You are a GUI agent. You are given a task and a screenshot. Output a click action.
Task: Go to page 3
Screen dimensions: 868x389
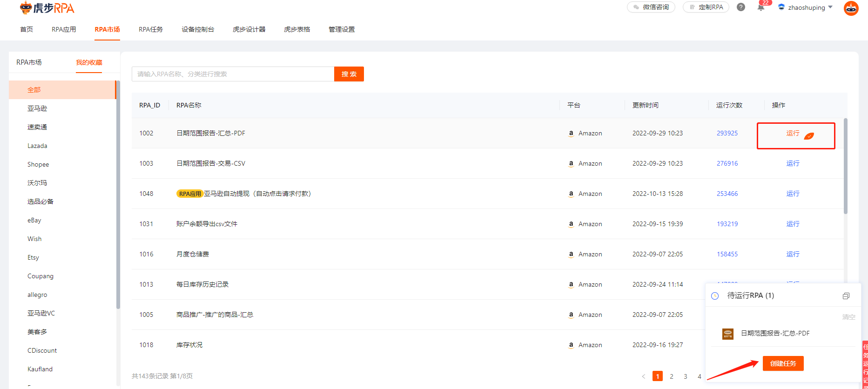pos(686,376)
